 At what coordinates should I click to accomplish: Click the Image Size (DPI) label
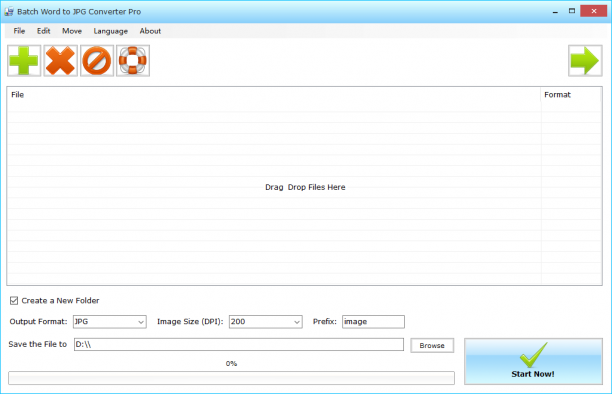pos(190,322)
